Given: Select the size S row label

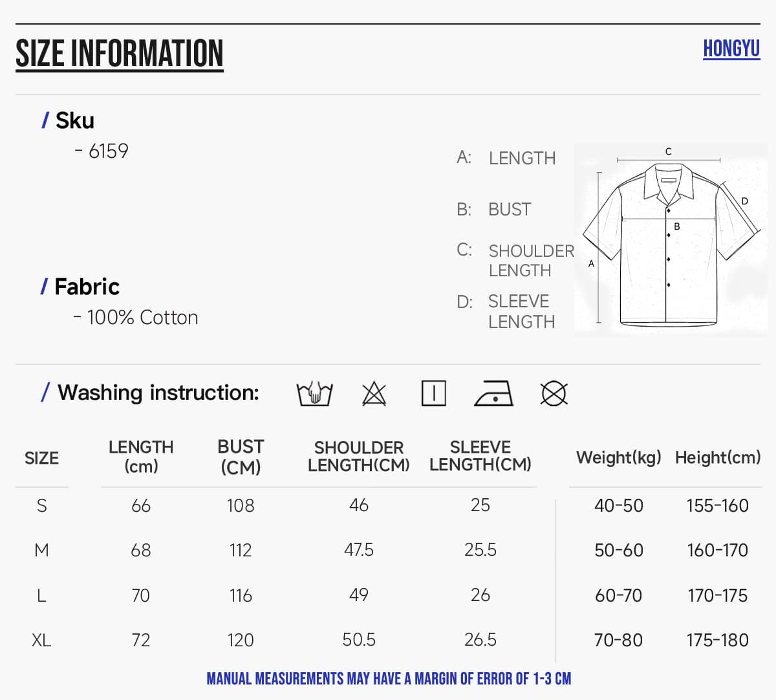Looking at the screenshot, I should (41, 505).
